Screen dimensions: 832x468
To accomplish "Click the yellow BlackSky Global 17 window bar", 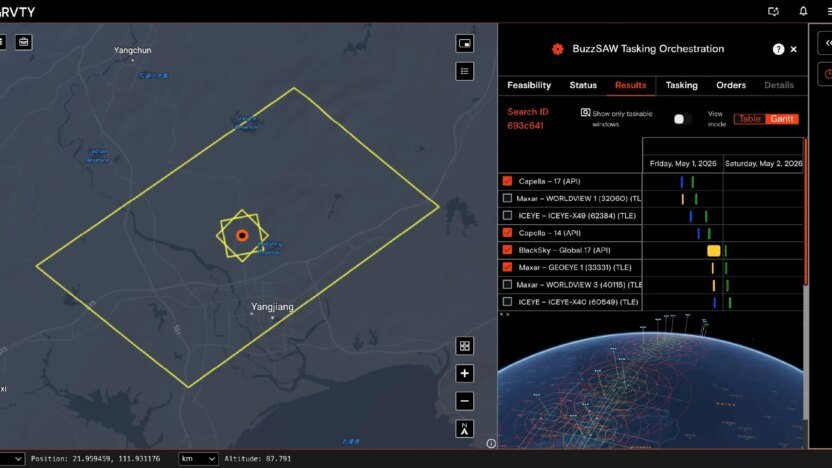I will (x=714, y=250).
